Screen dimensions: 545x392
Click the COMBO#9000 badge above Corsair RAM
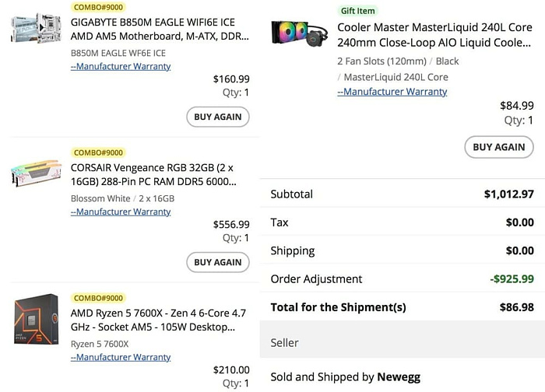(98, 152)
